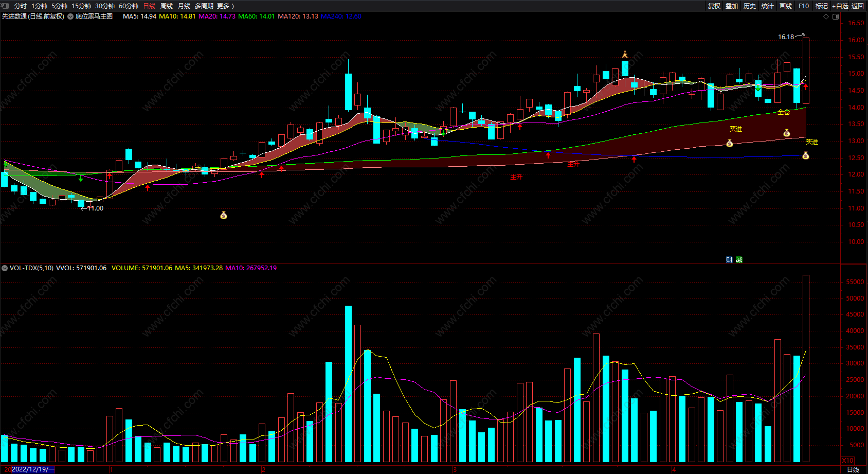Click the magenta MA20: 14.73 label

[217, 16]
